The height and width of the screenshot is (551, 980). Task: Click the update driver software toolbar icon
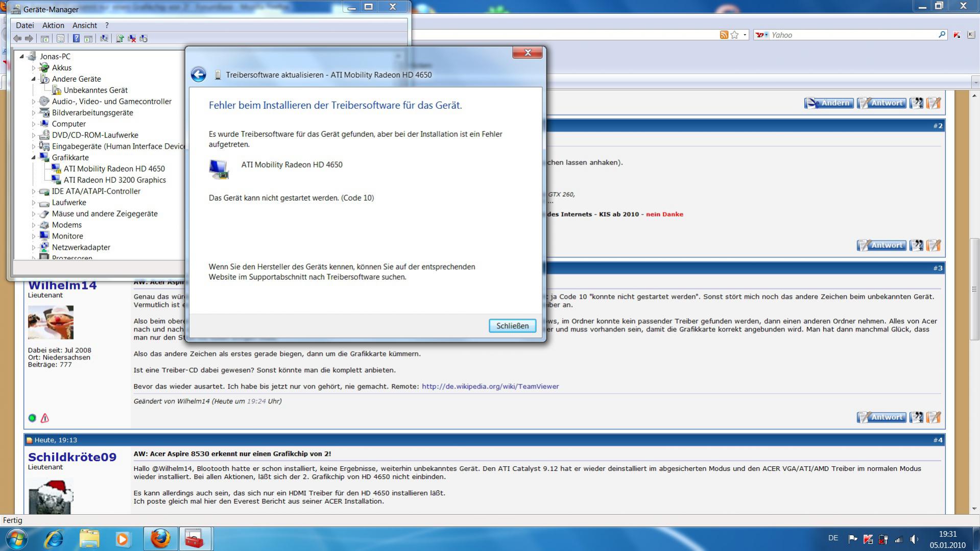coord(119,38)
